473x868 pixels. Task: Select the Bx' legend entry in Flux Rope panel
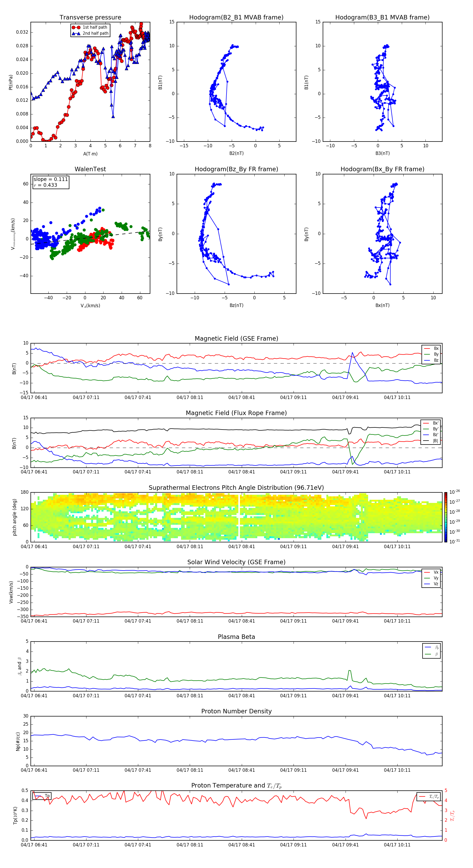coord(431,423)
